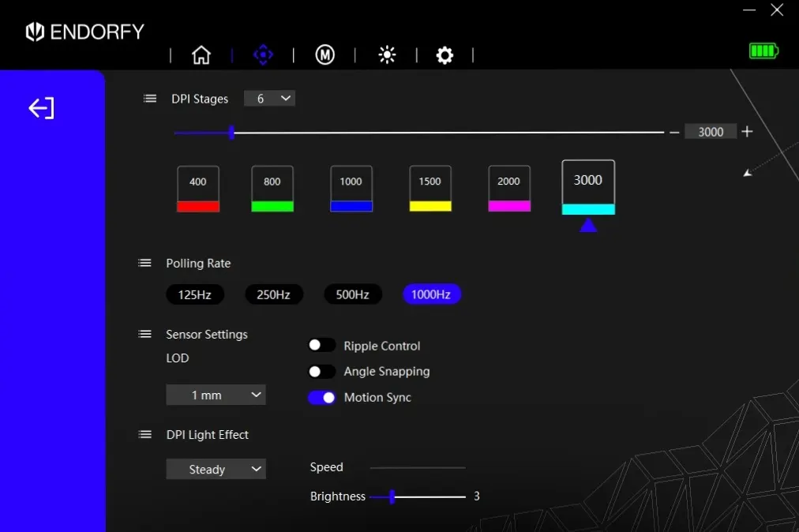Open the gear settings icon

pyautogui.click(x=445, y=55)
